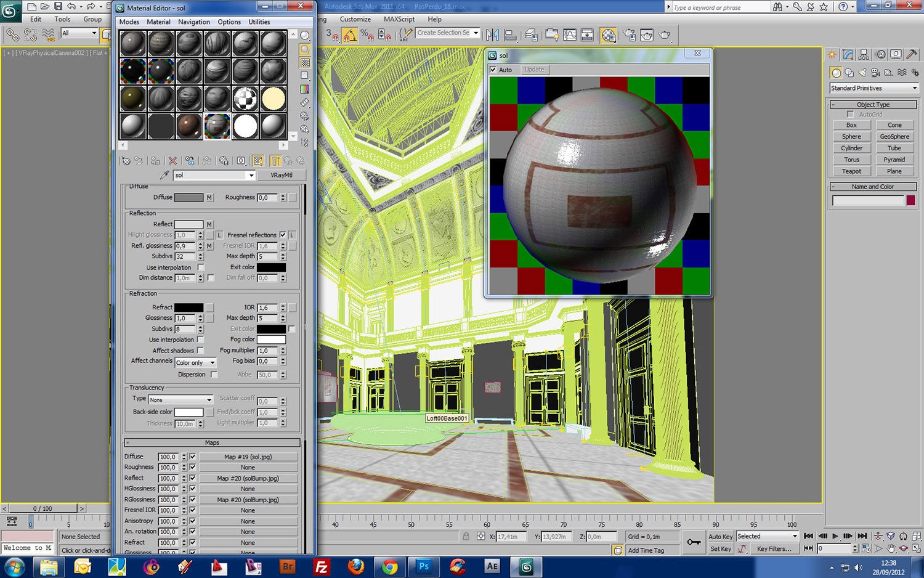Viewport: 924px width, 578px height.
Task: Uncheck Auto in the sol preview window
Action: 493,70
